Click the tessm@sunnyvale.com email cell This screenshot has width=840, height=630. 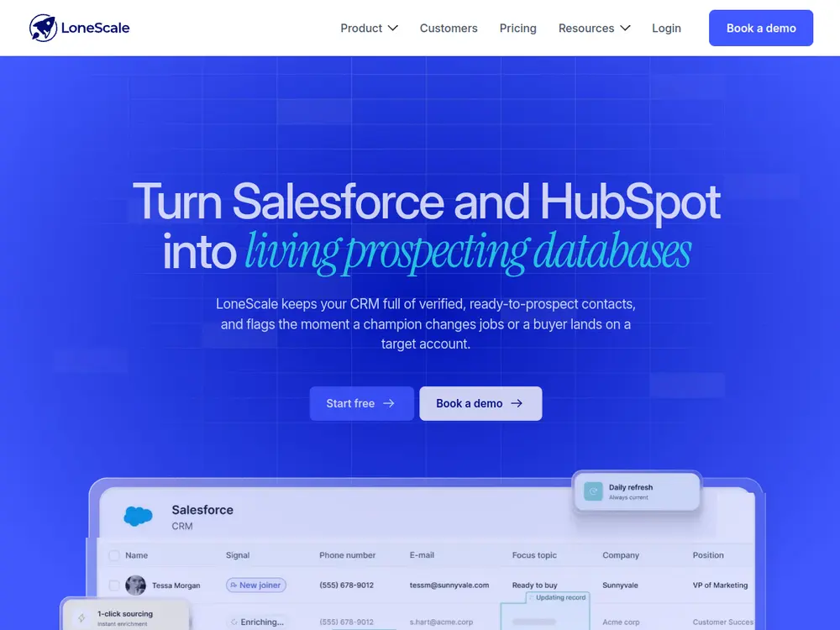click(449, 585)
